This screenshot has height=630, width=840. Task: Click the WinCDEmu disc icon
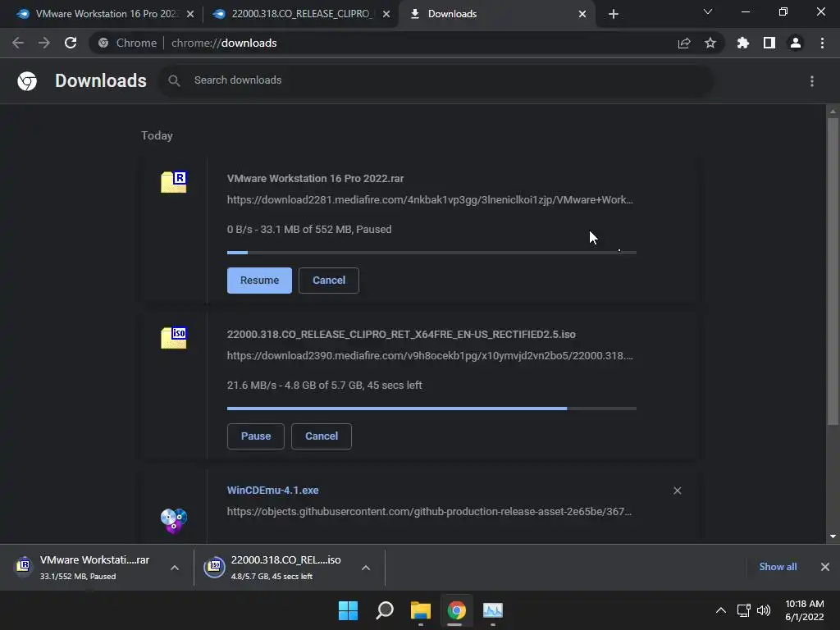(174, 521)
